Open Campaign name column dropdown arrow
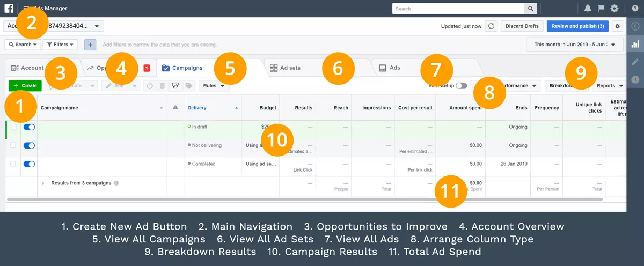 (162, 108)
